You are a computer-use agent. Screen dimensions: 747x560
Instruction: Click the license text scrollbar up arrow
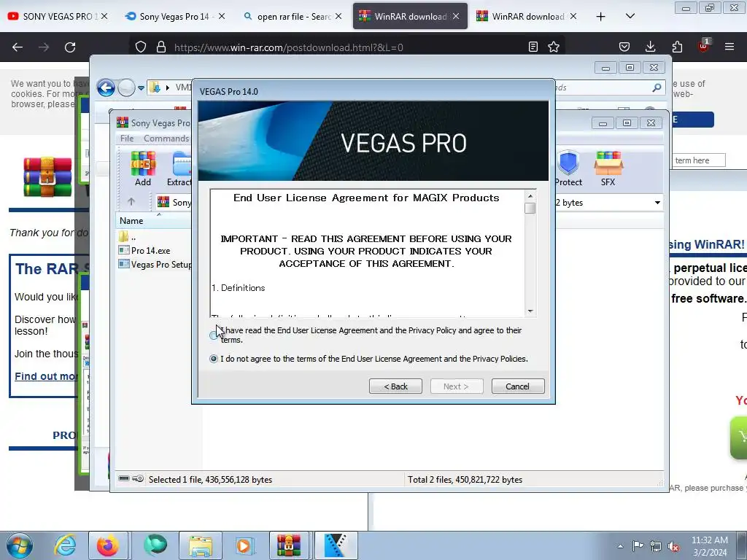point(530,195)
